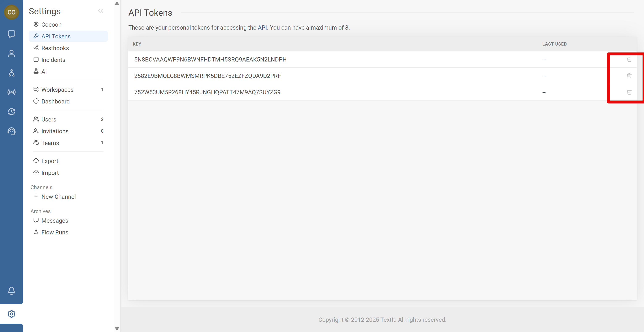The width and height of the screenshot is (644, 332).
Task: Open the Flows icon in left rail
Action: point(12,73)
